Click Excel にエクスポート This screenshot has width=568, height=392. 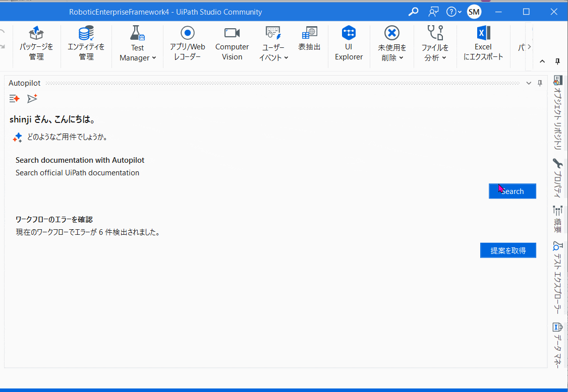coord(483,43)
